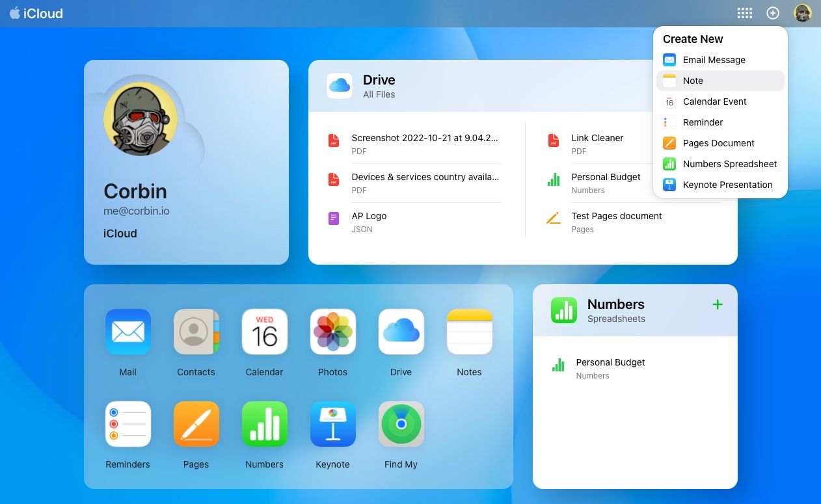Open the Keynote app
The height and width of the screenshot is (504, 821).
tap(332, 424)
